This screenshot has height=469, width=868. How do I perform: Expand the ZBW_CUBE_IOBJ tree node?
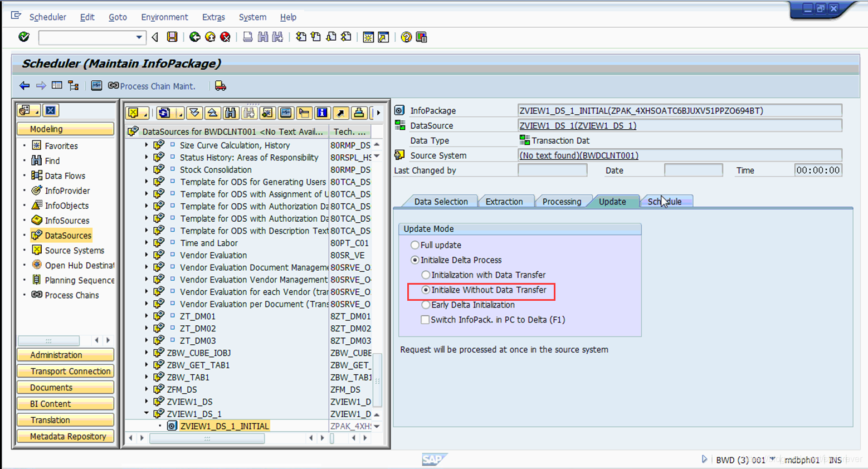click(147, 352)
